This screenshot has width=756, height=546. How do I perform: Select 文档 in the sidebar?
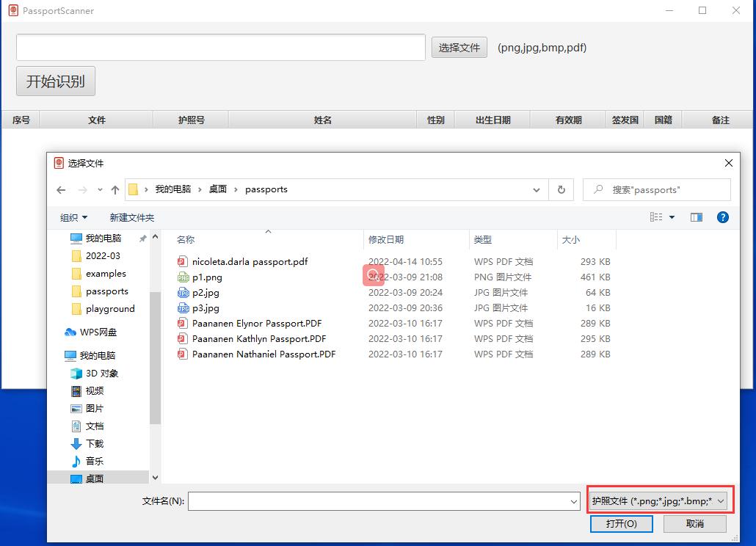pyautogui.click(x=95, y=426)
